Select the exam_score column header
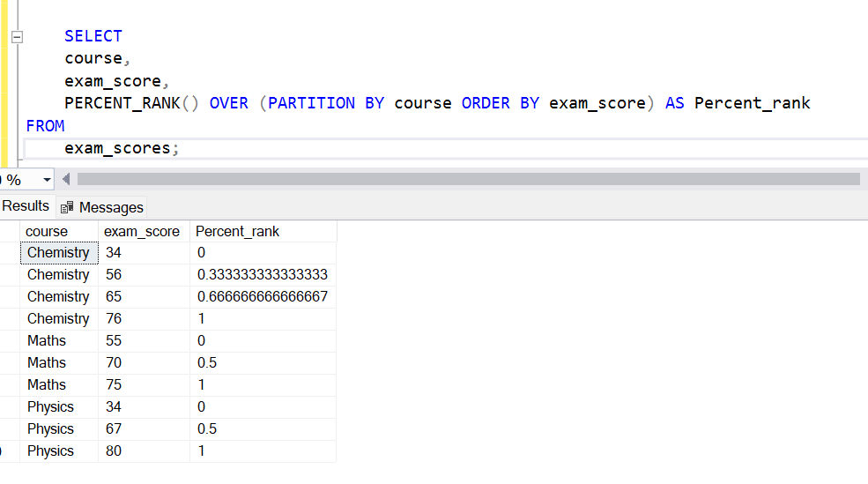This screenshot has height=484, width=868. 142,231
